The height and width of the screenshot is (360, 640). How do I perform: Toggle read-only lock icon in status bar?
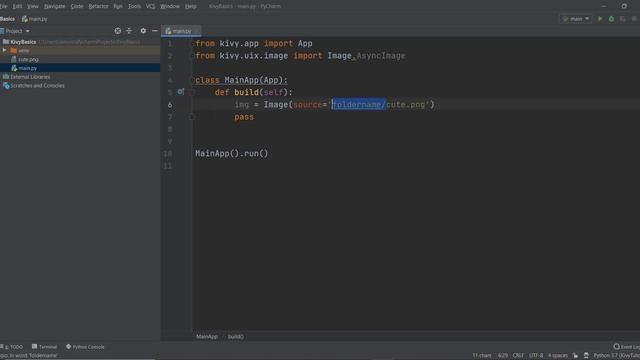(575, 356)
